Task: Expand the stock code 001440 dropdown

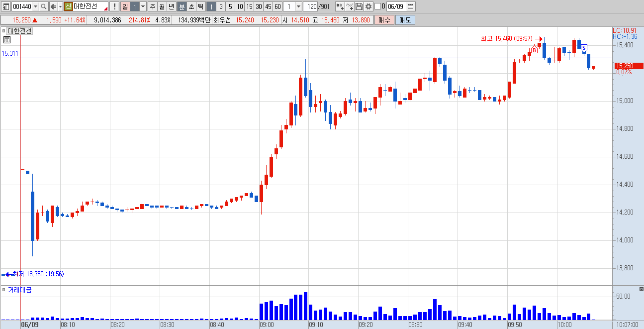Action: pos(35,6)
